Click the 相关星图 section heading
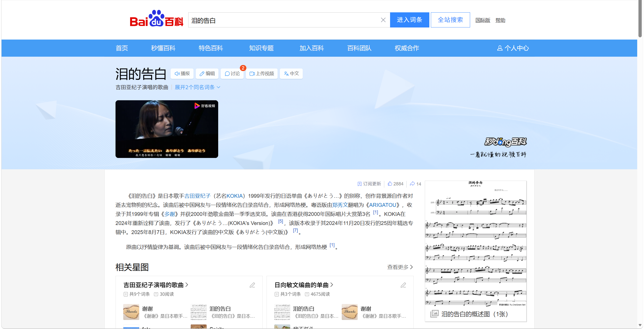Screen dimensions: 644x329 (132, 267)
